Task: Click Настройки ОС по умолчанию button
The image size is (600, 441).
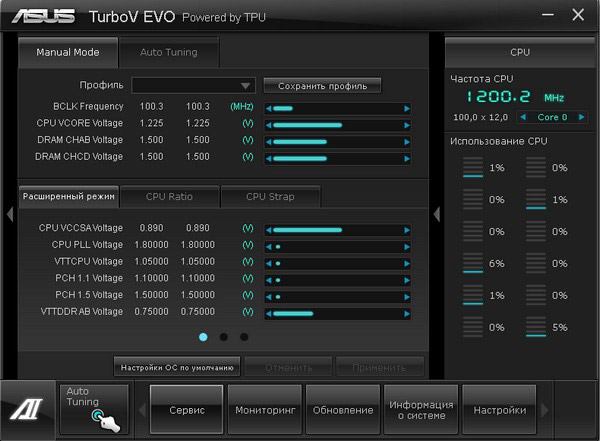Action: pos(177,367)
